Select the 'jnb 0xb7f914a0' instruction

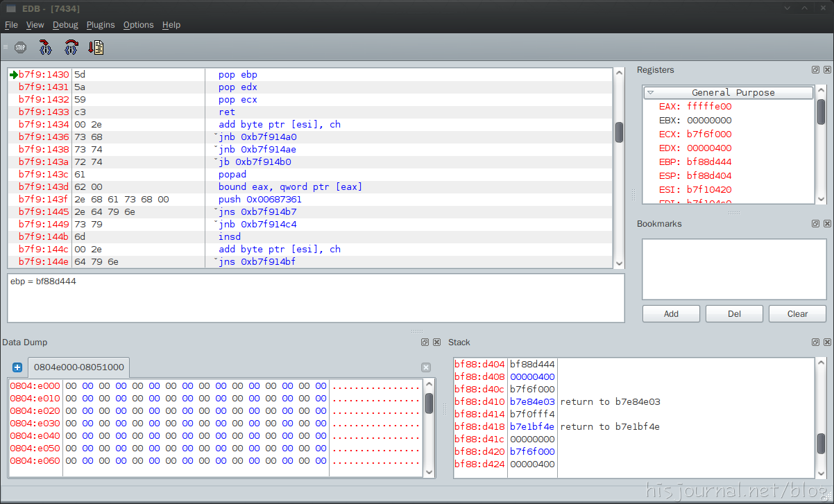point(257,137)
